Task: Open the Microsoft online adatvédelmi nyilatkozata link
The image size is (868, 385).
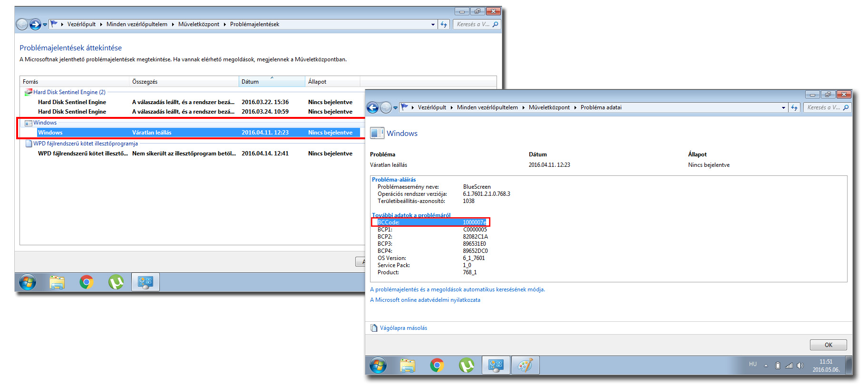Action: (425, 300)
